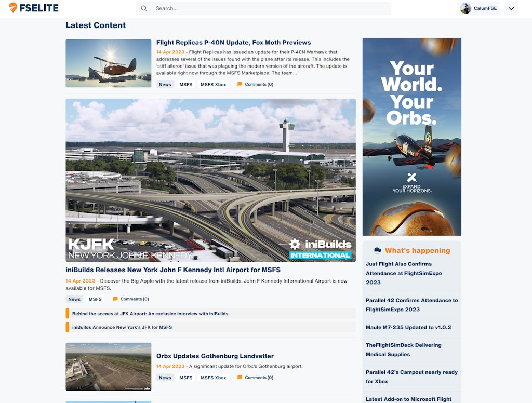The width and height of the screenshot is (532, 403).
Task: Click comments icon on P-40N article
Action: tap(240, 84)
